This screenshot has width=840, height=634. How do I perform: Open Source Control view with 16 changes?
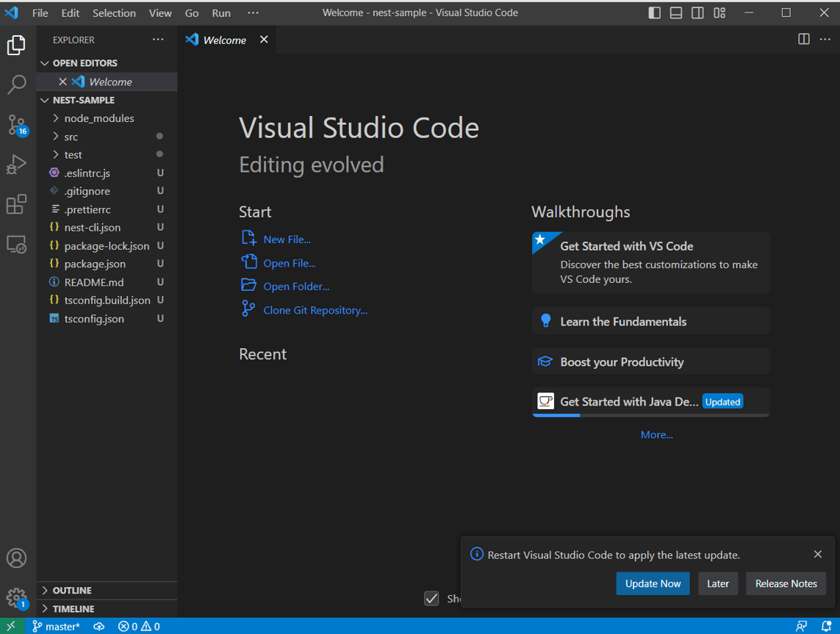[x=17, y=125]
